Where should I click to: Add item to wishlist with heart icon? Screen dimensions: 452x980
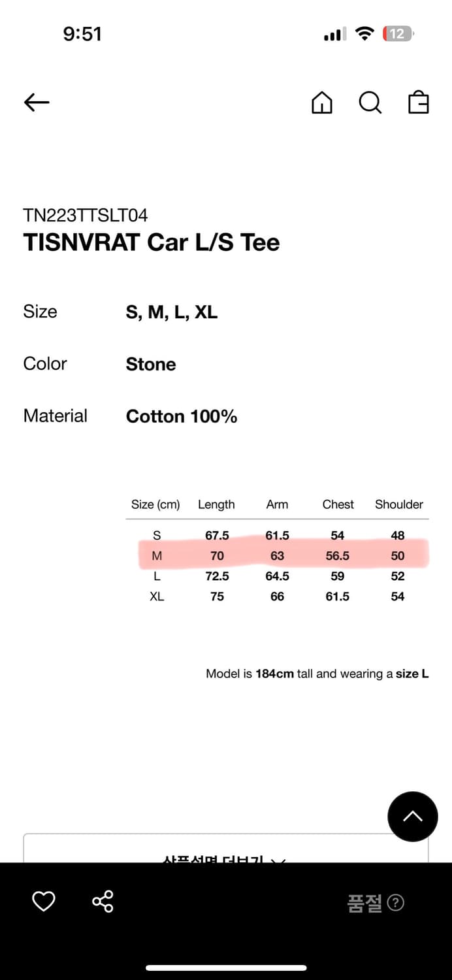[44, 902]
